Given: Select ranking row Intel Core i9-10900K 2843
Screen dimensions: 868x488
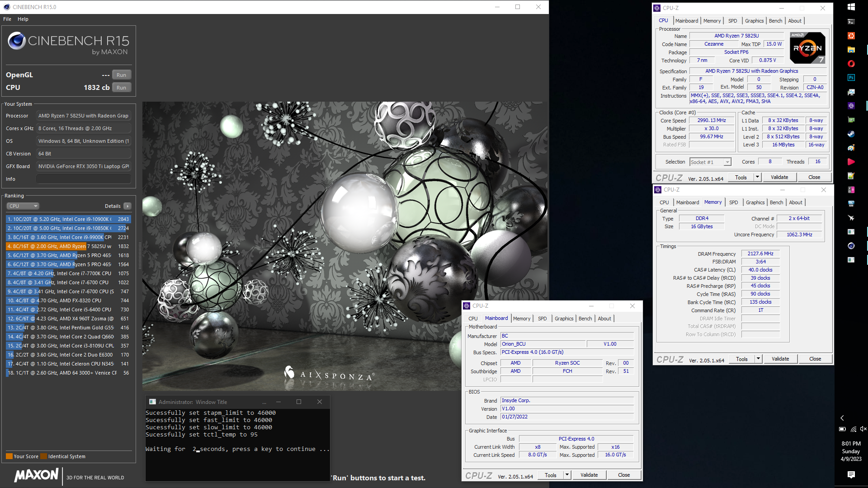Looking at the screenshot, I should (x=68, y=219).
